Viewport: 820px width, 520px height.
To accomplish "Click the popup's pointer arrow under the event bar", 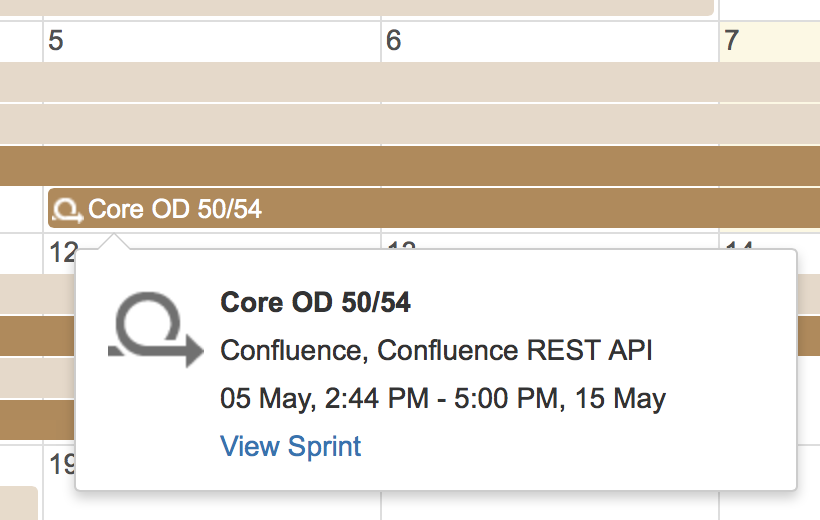I will [115, 242].
